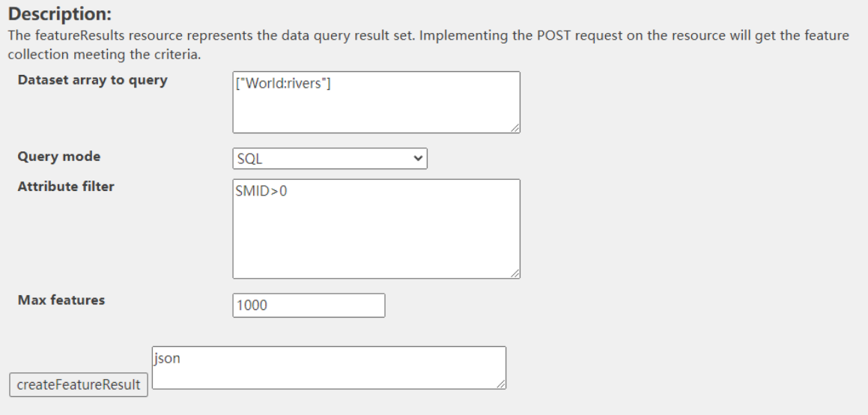Click the Dataset array textarea resize handle
This screenshot has width=868, height=415.
(x=515, y=129)
